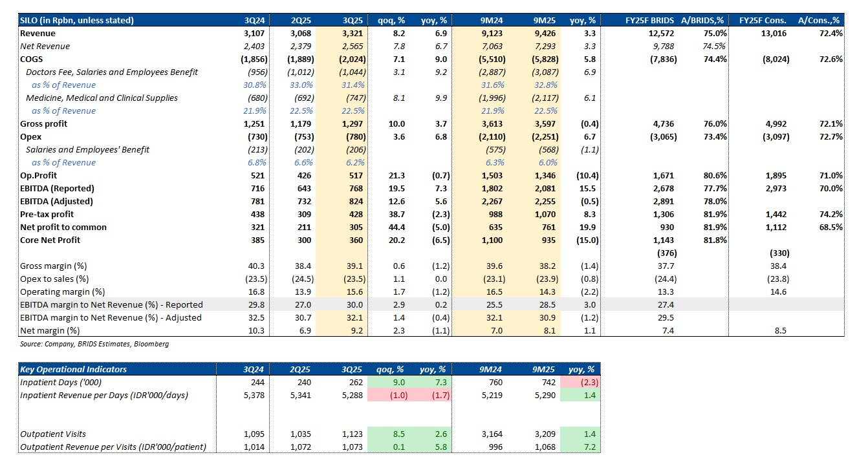Select the "Operating margin (%)" row label
Image resolution: width=868 pixels, height=466 pixels.
[63, 291]
